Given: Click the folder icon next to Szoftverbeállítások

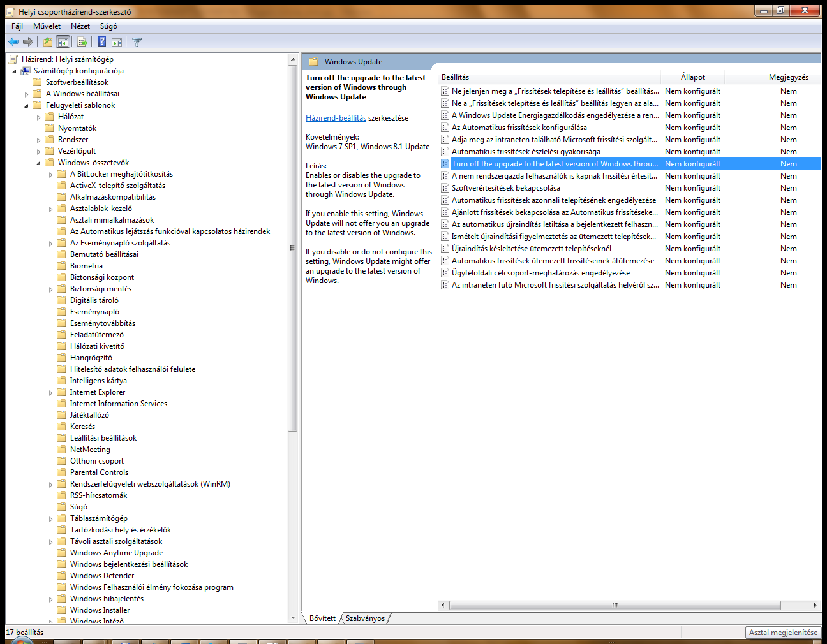Looking at the screenshot, I should (x=37, y=82).
